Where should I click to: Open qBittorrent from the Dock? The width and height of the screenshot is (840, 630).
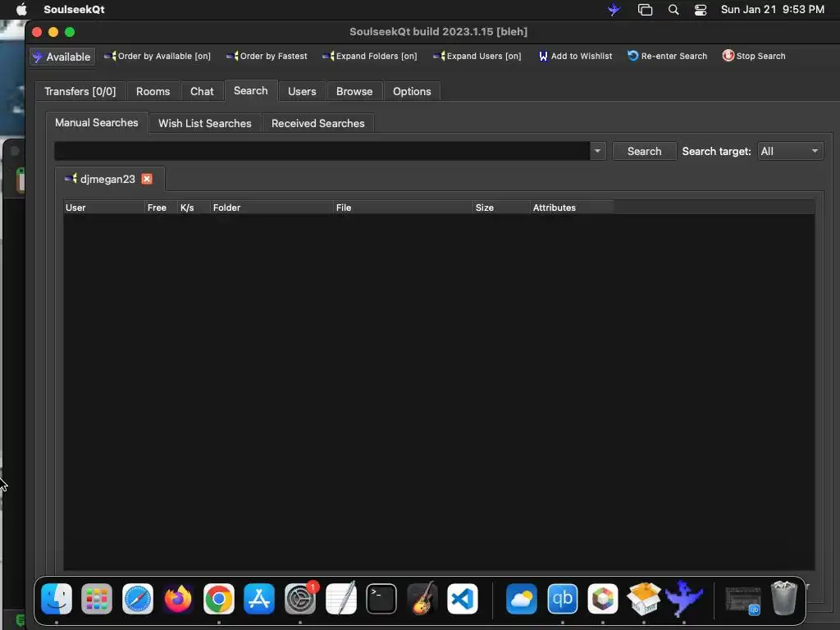coord(563,599)
